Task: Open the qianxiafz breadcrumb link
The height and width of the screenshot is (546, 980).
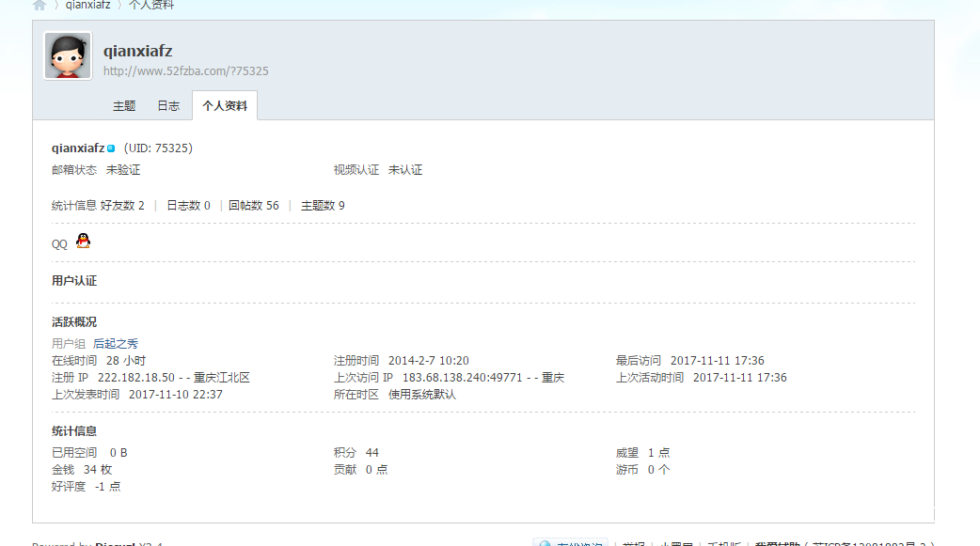Action: coord(87,5)
